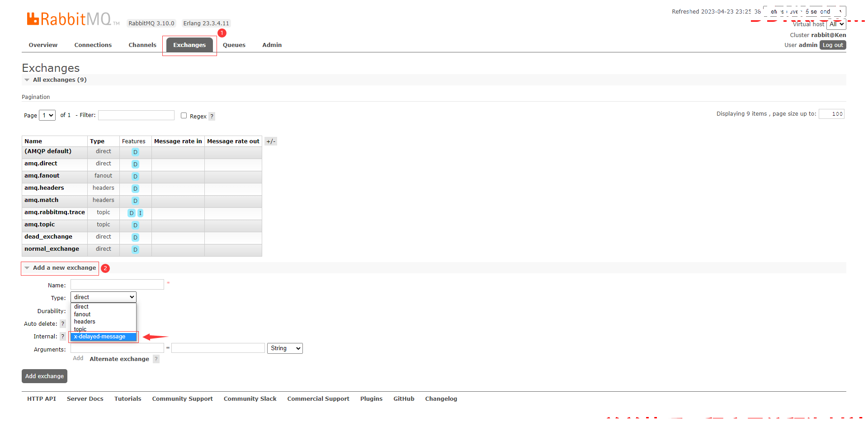The image size is (868, 436).
Task: Open the Community Slack link
Action: pos(250,399)
